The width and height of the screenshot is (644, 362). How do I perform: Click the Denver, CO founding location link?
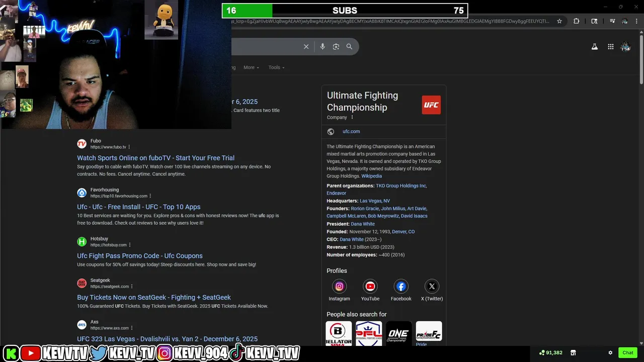pyautogui.click(x=404, y=232)
